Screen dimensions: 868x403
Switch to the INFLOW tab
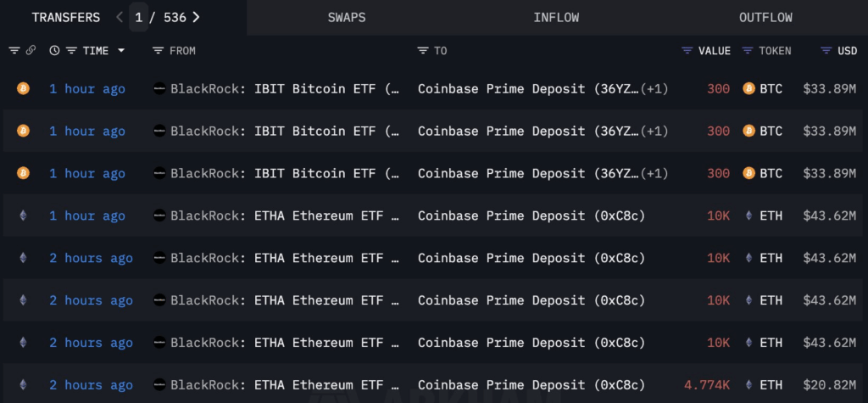pos(556,17)
